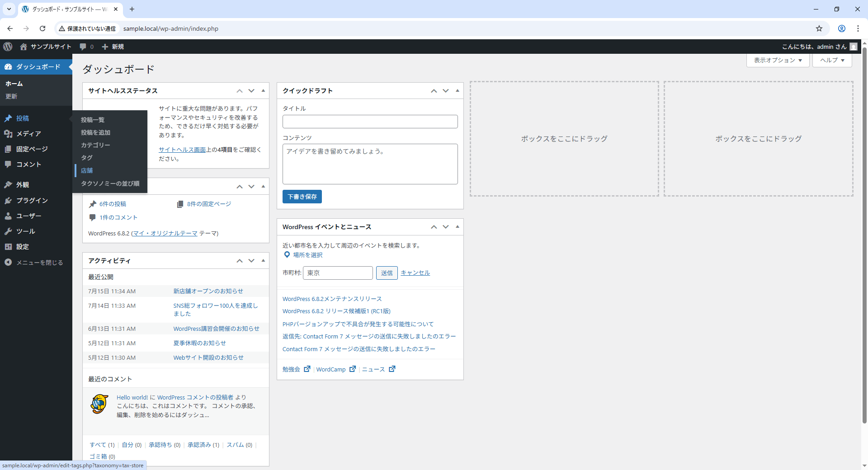Click the キャンセル link
Viewport: 868px width, 470px height.
(415, 273)
